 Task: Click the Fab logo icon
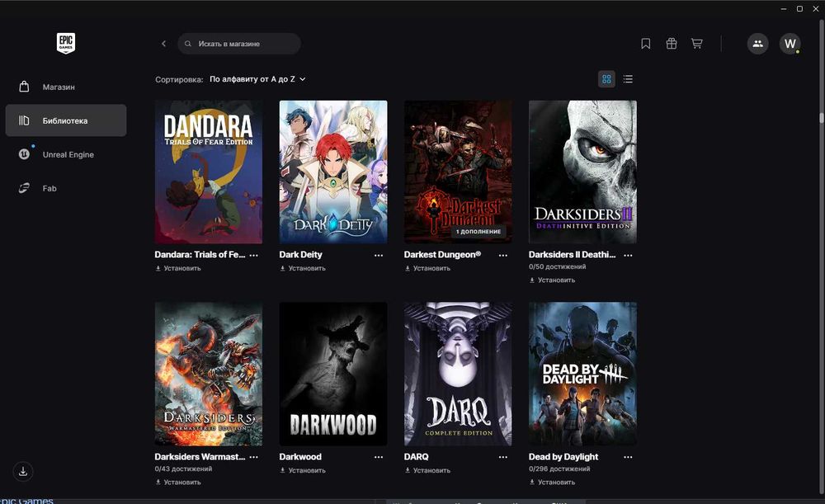tap(24, 188)
